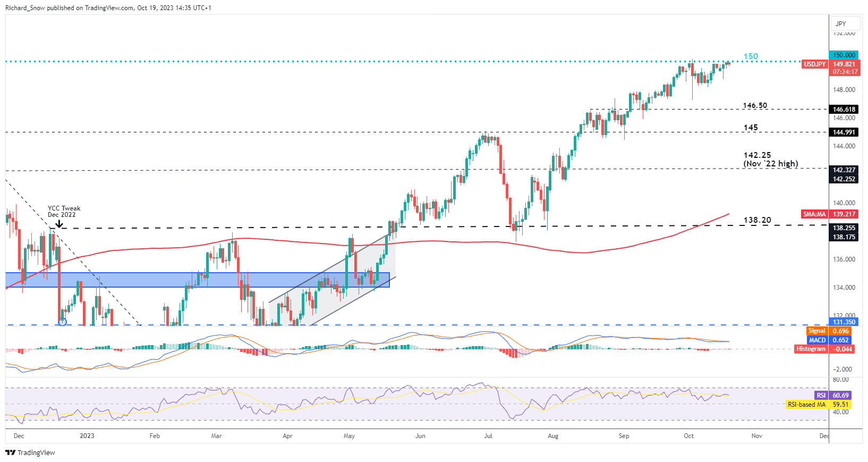Click the Aug label on the time axis
This screenshot has width=868, height=462.
click(x=553, y=436)
